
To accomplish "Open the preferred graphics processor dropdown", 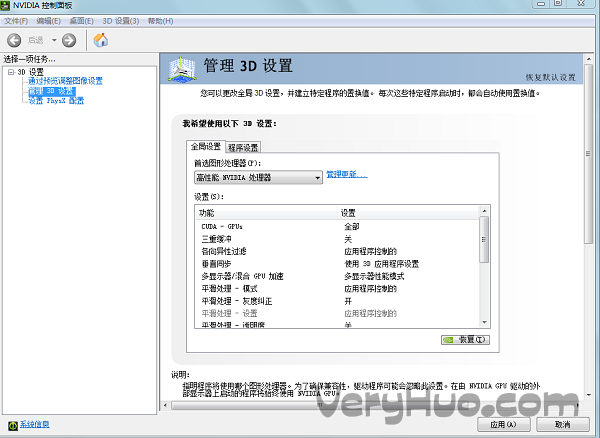I will pos(258,177).
